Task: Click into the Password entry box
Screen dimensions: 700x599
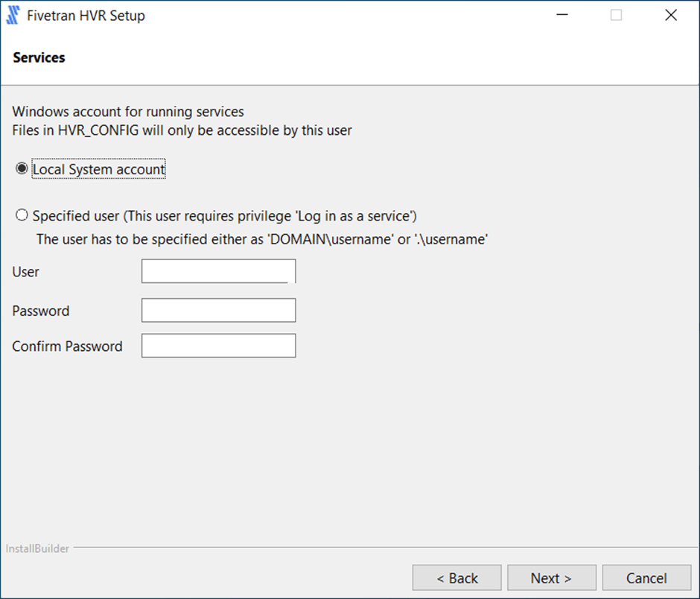Action: pos(218,311)
